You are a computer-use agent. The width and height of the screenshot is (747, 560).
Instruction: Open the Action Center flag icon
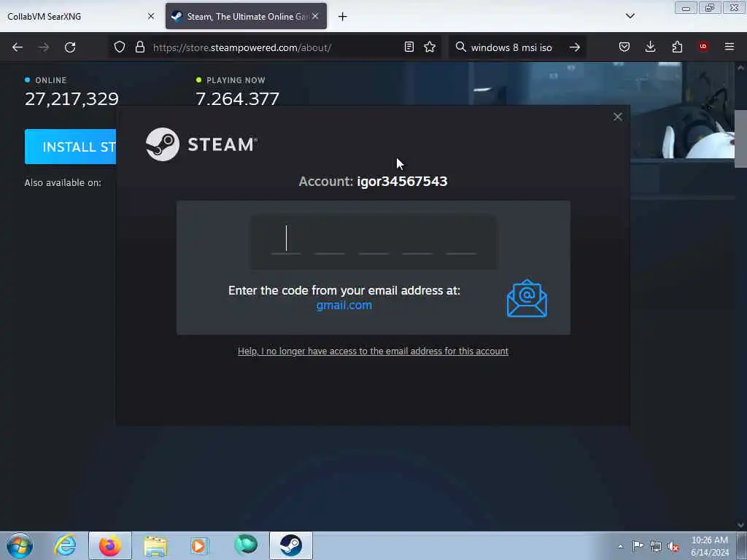click(x=638, y=545)
